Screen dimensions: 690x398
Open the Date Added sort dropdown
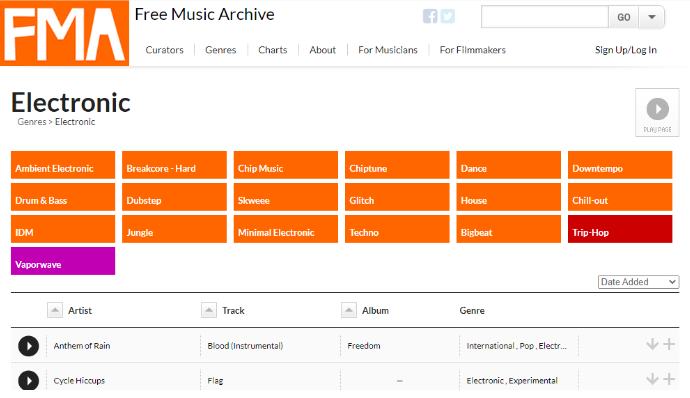[x=639, y=282]
